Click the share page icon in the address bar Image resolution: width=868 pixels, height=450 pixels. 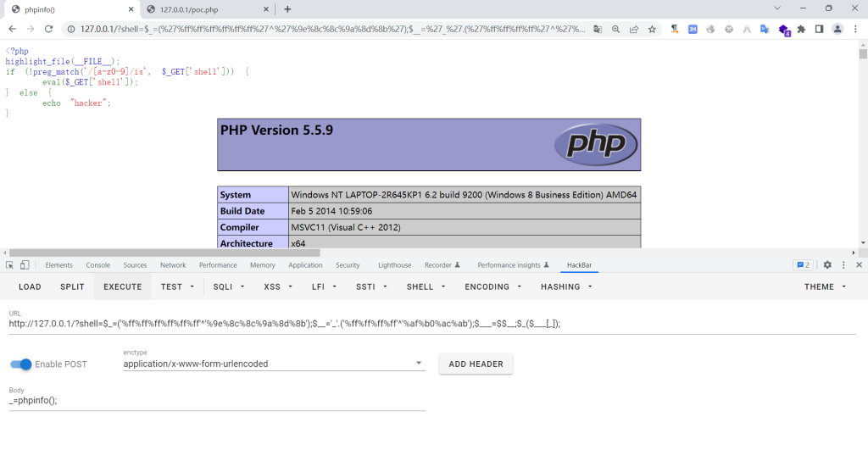633,29
